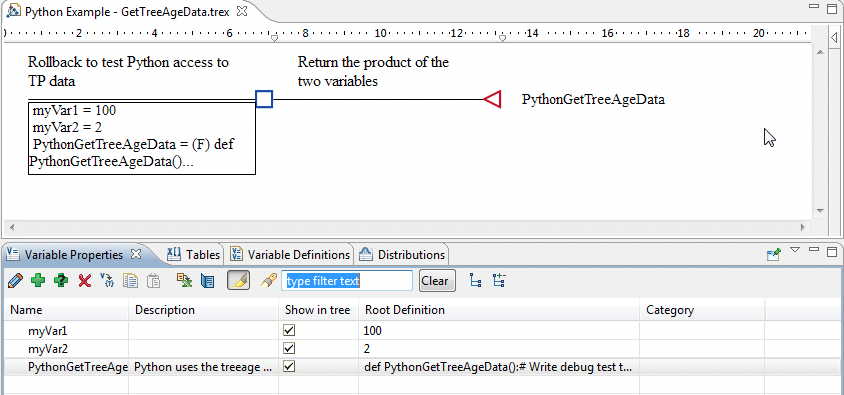
Task: Click the V-arrow variable convert icon
Action: 107,280
